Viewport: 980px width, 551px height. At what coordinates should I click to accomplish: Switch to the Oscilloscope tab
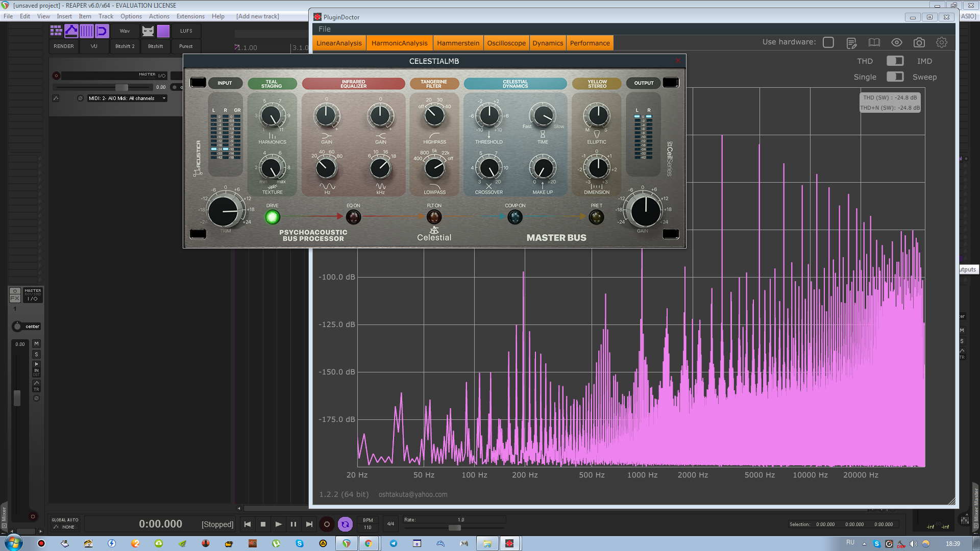coord(506,43)
